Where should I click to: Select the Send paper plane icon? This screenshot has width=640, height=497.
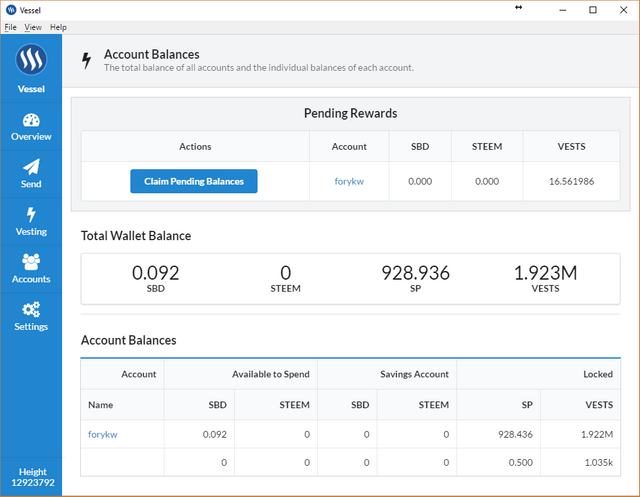coord(31,168)
